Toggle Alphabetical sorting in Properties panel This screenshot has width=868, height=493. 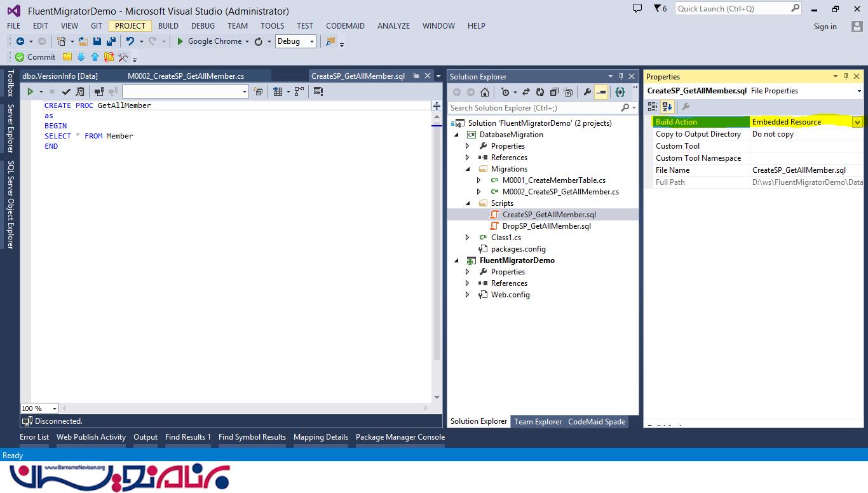(x=667, y=107)
